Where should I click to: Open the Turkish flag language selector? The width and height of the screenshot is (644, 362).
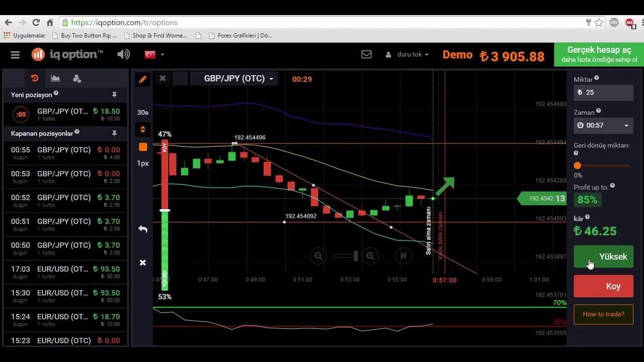click(x=154, y=54)
